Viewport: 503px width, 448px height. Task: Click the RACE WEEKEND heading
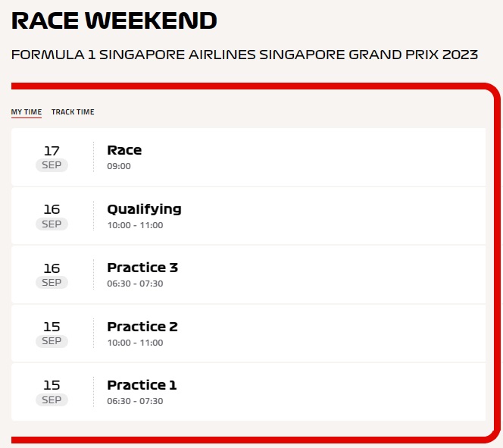pyautogui.click(x=114, y=20)
